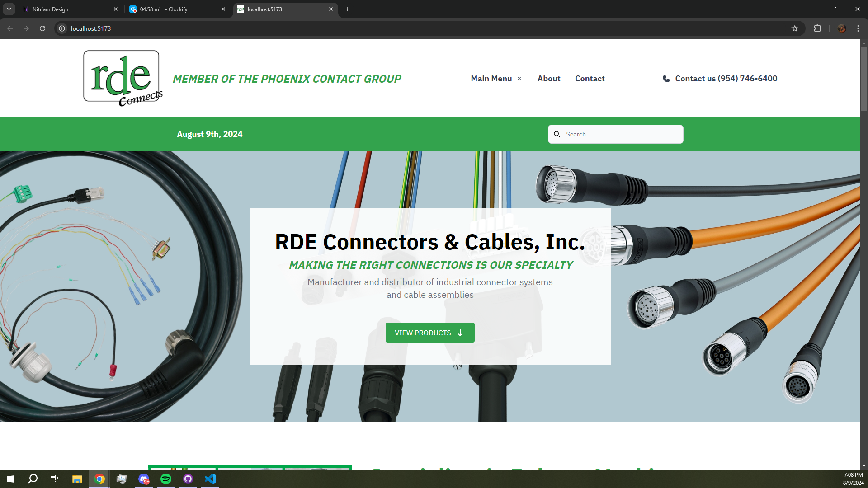
Task: Click the August 9th, 2024 date text
Action: click(x=210, y=134)
